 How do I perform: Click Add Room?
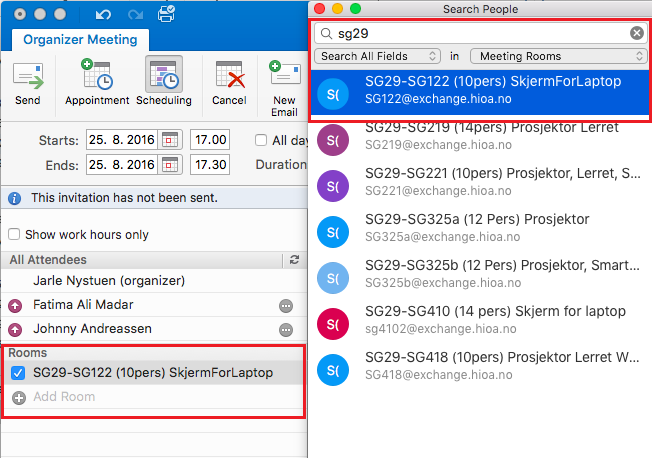[64, 397]
